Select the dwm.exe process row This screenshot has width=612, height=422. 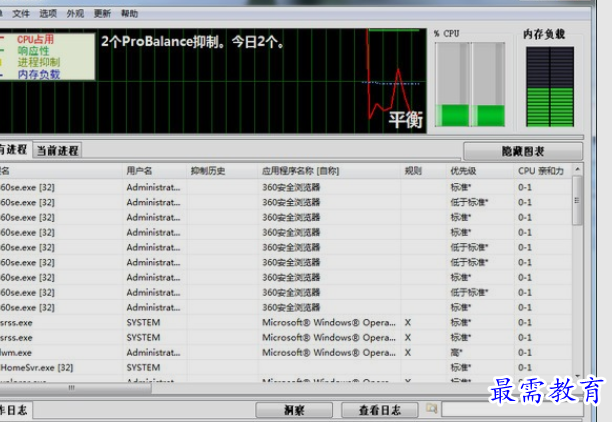(x=286, y=353)
